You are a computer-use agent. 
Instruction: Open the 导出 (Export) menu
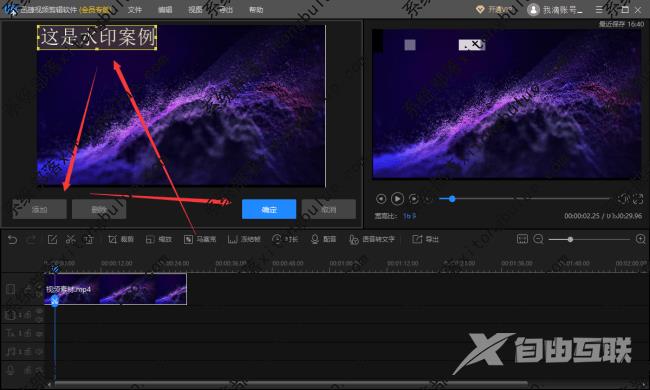[226, 10]
